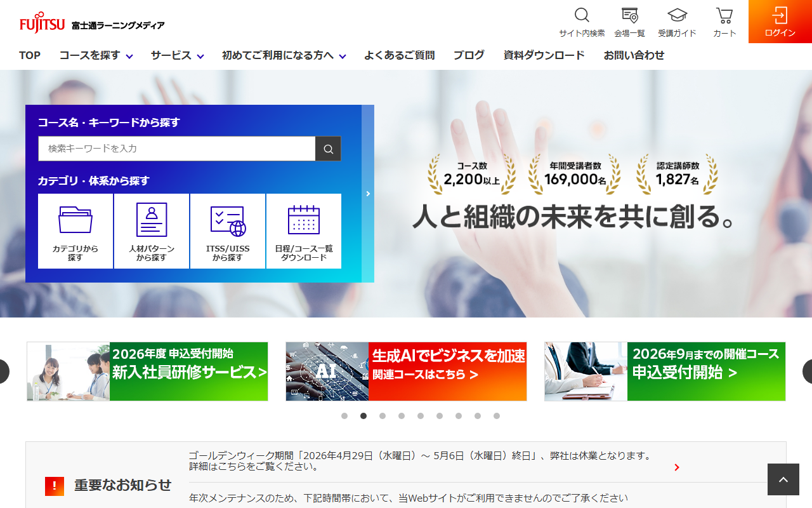
Task: Open the 資料ダウンロード menu item
Action: (x=544, y=55)
